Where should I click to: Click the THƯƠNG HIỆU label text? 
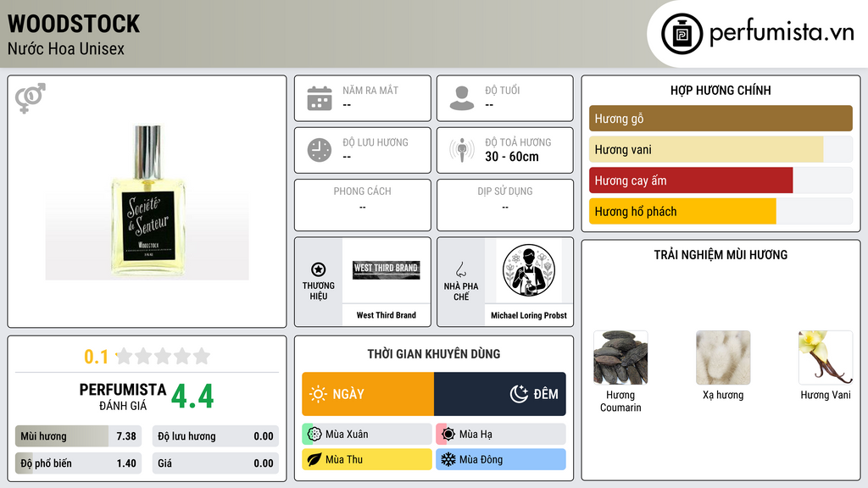click(x=319, y=291)
